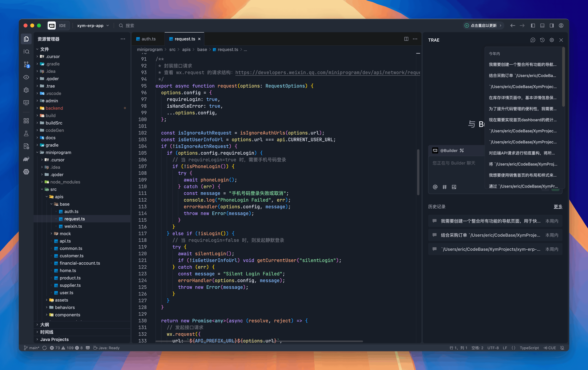Open the Run and Debug view
Screen dimensions: 588x370
26,90
